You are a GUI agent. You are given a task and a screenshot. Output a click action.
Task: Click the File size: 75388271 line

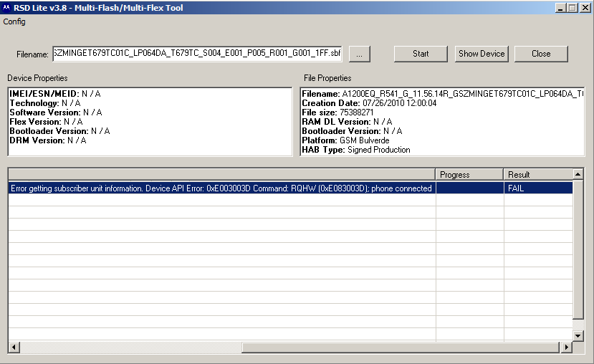337,112
